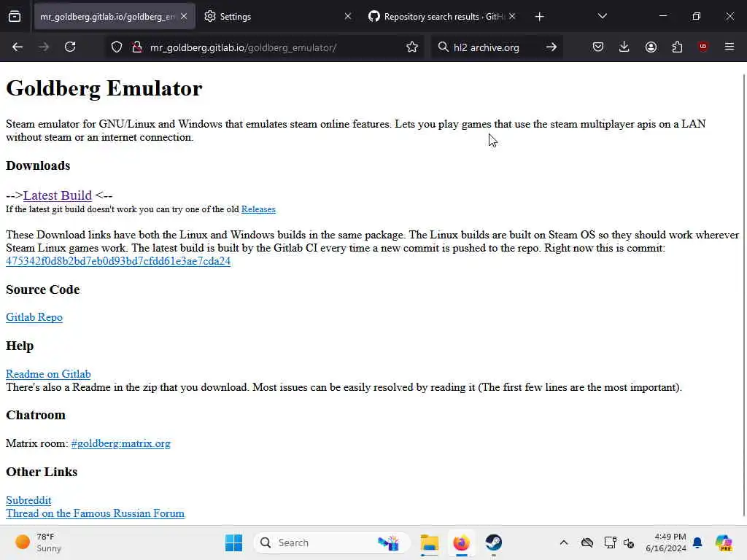747x560 pixels.
Task: Click the Help section heading
Action: pyautogui.click(x=20, y=346)
